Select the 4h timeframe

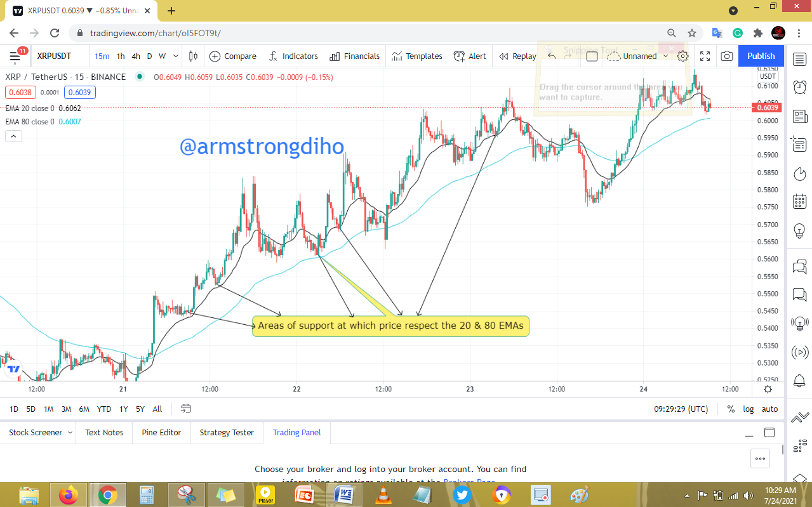coord(136,56)
